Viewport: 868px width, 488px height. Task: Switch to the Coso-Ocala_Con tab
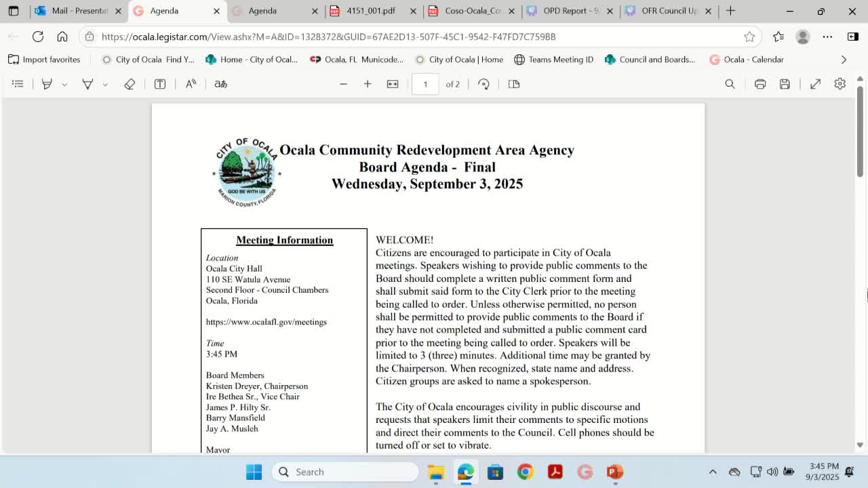pyautogui.click(x=471, y=11)
